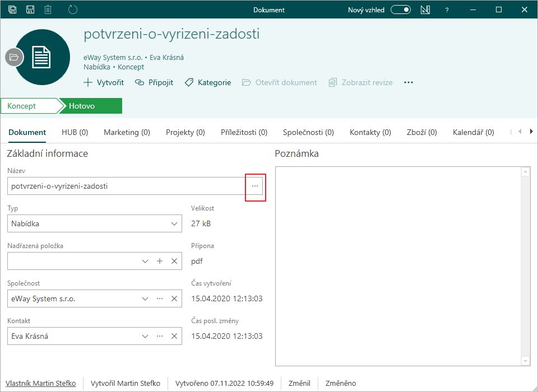Open Kategorie tag button

208,82
